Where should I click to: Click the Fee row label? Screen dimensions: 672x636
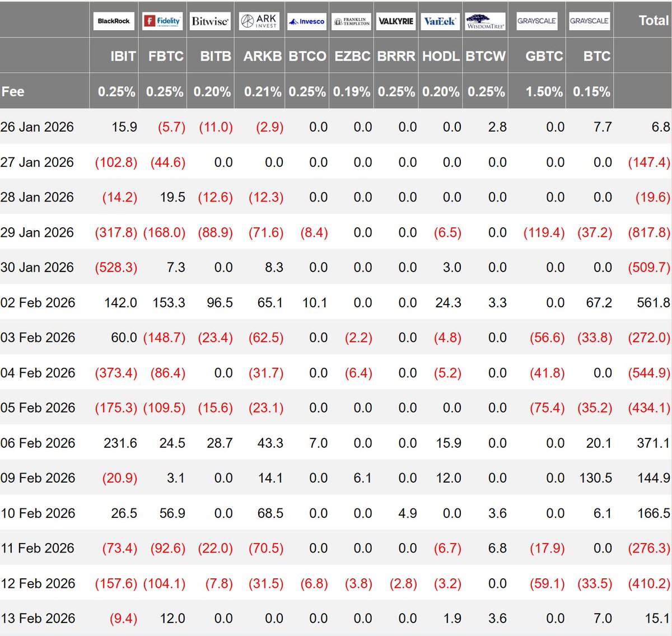click(13, 92)
